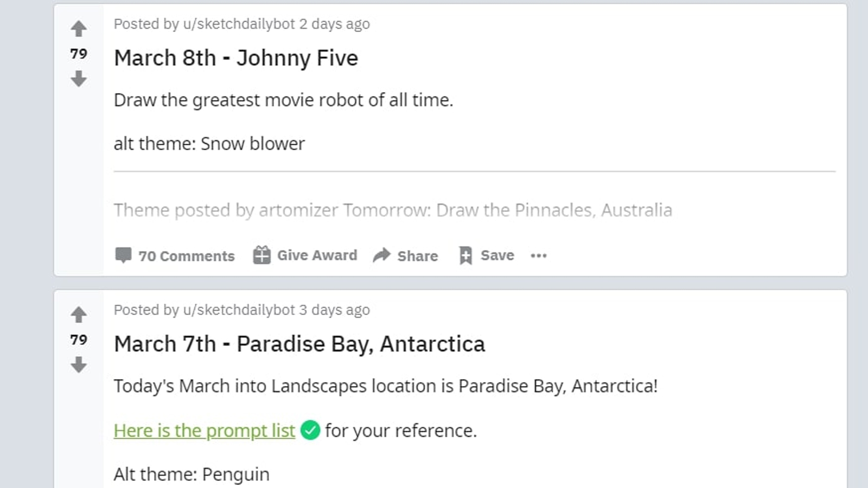Image resolution: width=868 pixels, height=488 pixels.
Task: Open the 'Here is the prompt list' link
Action: pos(205,431)
